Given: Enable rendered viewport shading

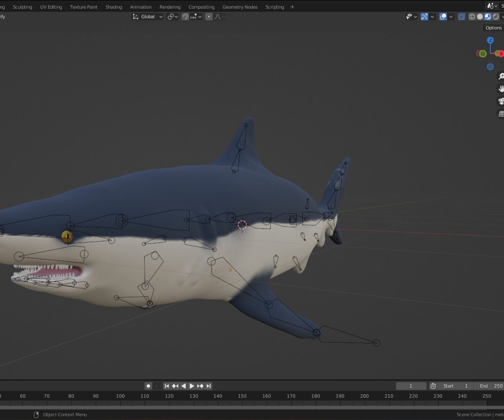Looking at the screenshot, I should tap(496, 16).
